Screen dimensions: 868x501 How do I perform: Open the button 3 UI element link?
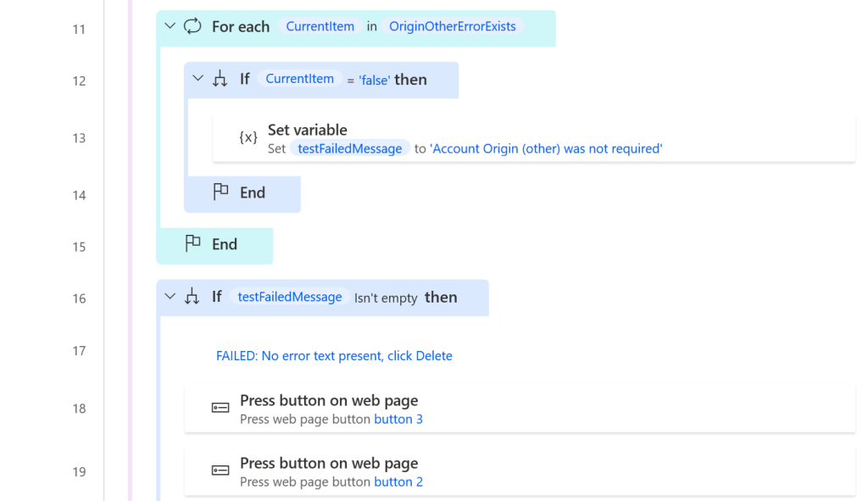pyautogui.click(x=398, y=419)
